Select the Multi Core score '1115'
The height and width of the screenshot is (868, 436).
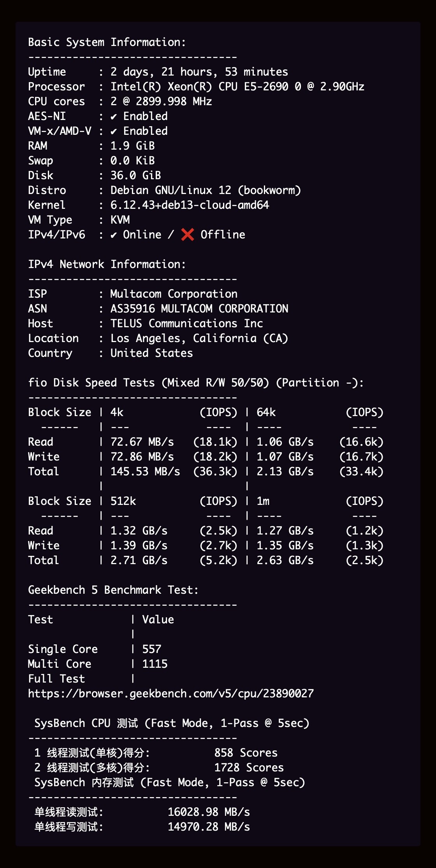(155, 664)
